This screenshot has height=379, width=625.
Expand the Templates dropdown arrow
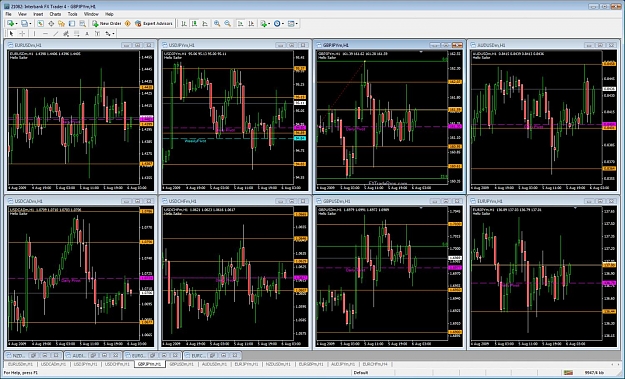pyautogui.click(x=297, y=24)
